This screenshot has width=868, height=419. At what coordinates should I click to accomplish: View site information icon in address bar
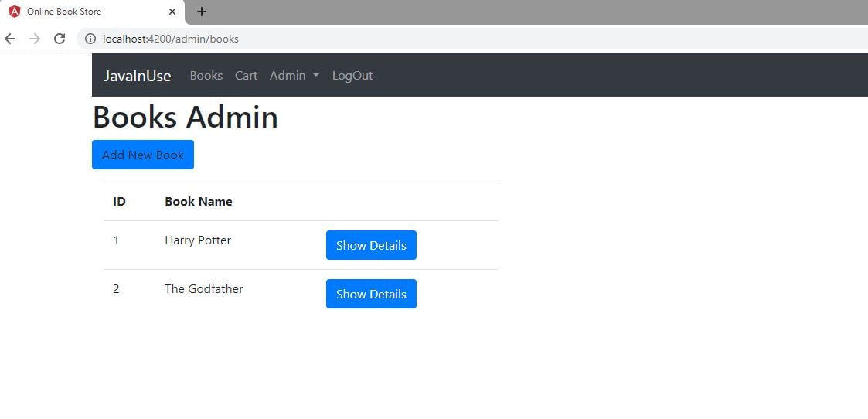90,39
